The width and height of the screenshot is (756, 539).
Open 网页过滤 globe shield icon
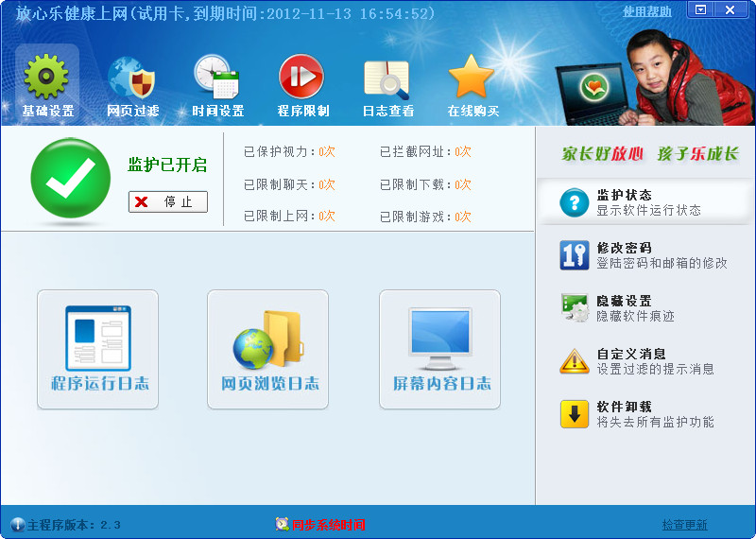tap(131, 78)
